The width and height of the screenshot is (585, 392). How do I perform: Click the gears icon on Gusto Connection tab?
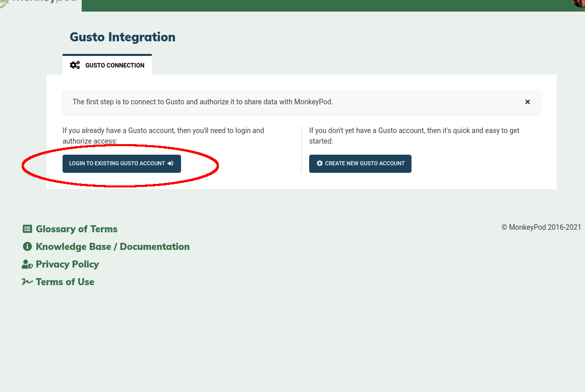75,65
